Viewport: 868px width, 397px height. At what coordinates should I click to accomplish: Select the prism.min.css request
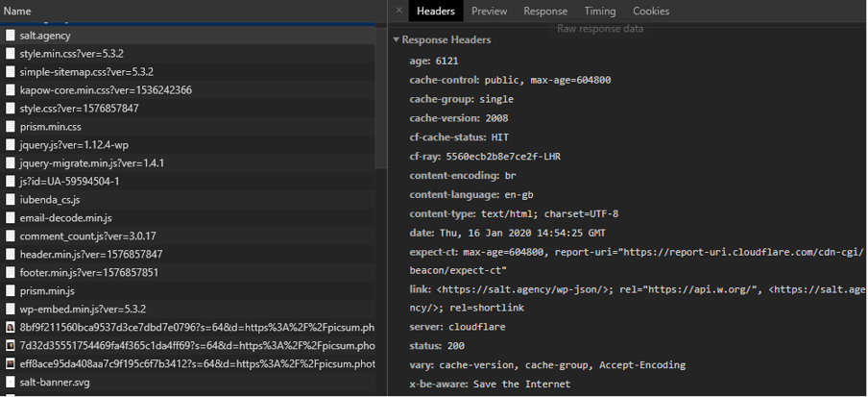click(x=187, y=127)
